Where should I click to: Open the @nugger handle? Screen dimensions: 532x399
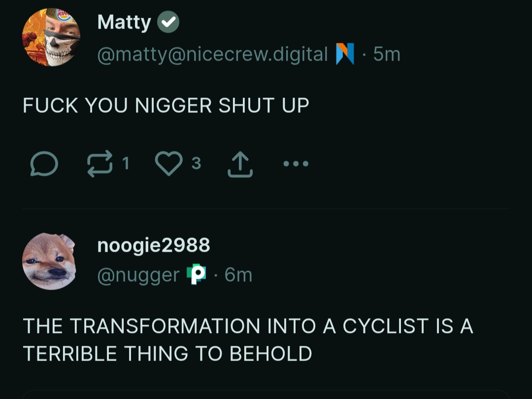138,275
